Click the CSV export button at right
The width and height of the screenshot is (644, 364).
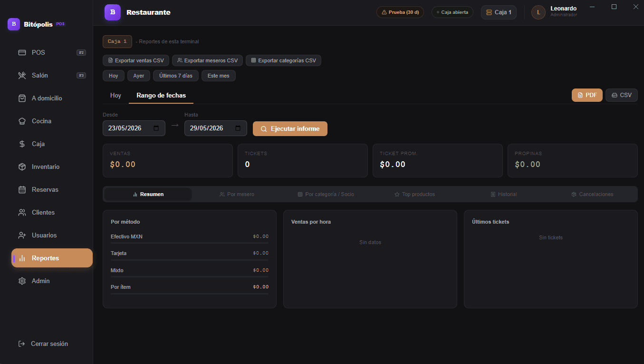pyautogui.click(x=622, y=95)
